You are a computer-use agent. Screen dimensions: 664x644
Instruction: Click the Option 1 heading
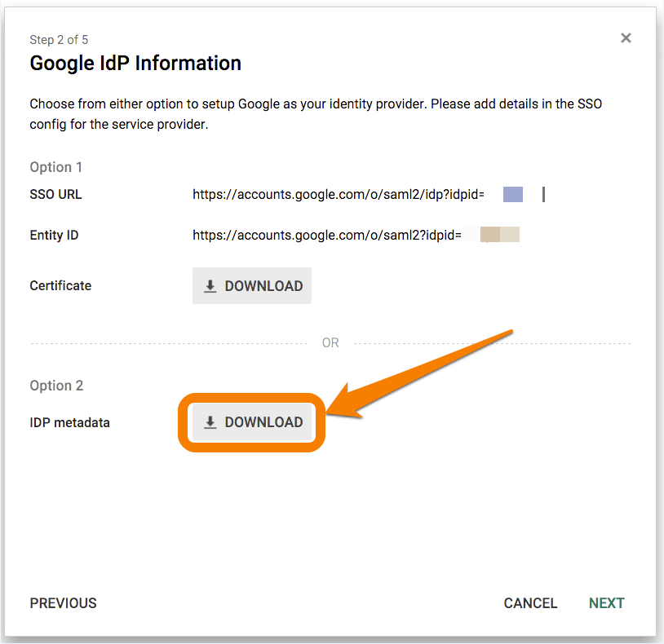[x=56, y=167]
